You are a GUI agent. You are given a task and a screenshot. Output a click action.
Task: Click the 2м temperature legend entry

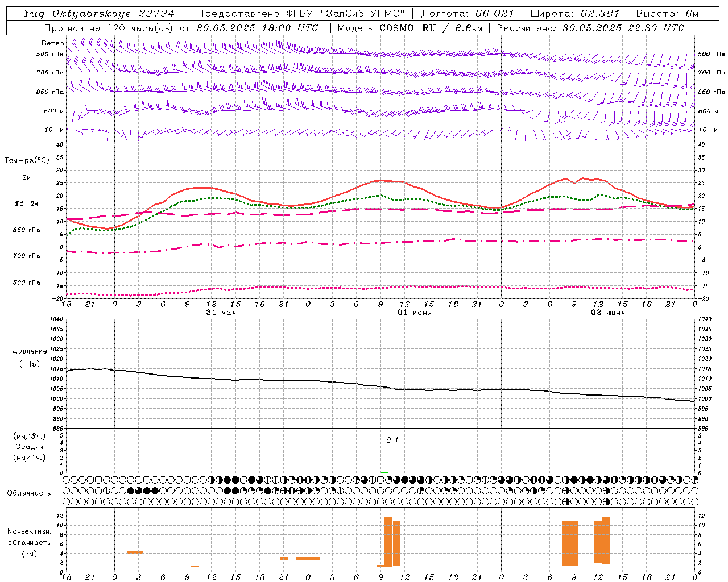27,178
